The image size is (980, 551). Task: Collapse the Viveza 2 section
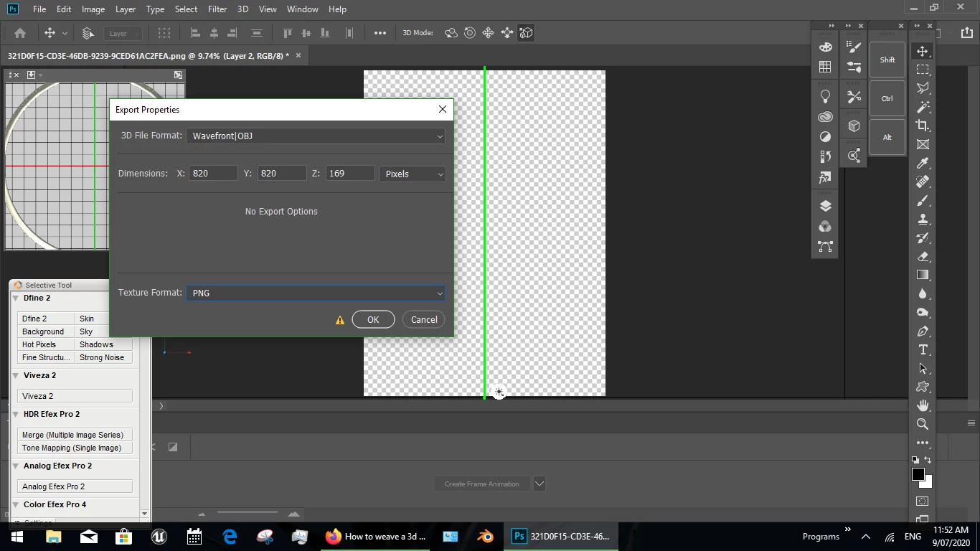coord(17,376)
